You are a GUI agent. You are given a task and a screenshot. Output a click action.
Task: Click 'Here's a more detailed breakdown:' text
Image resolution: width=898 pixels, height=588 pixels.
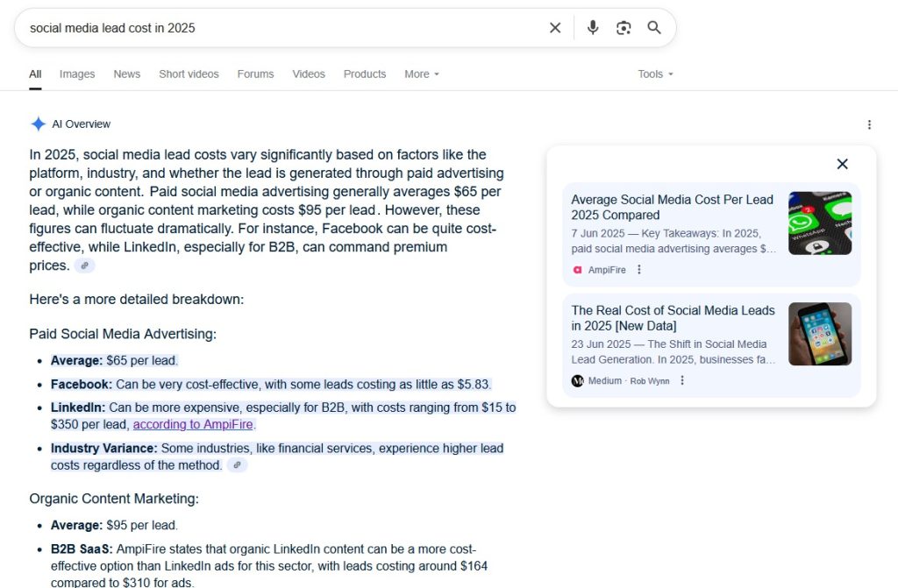pos(136,300)
